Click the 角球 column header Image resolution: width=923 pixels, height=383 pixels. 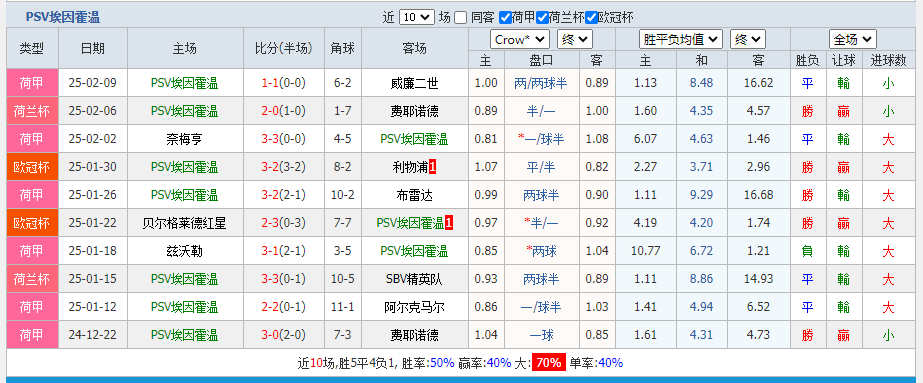[x=343, y=48]
